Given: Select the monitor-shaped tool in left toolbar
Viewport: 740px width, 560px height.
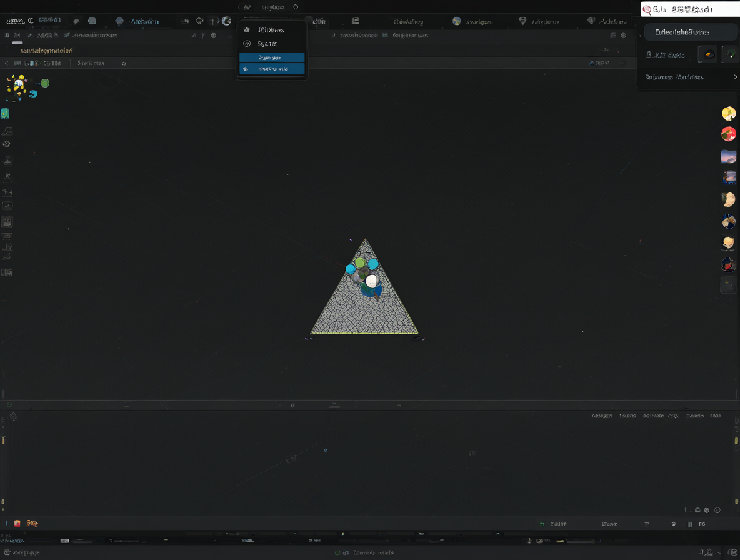Looking at the screenshot, I should tap(7, 206).
